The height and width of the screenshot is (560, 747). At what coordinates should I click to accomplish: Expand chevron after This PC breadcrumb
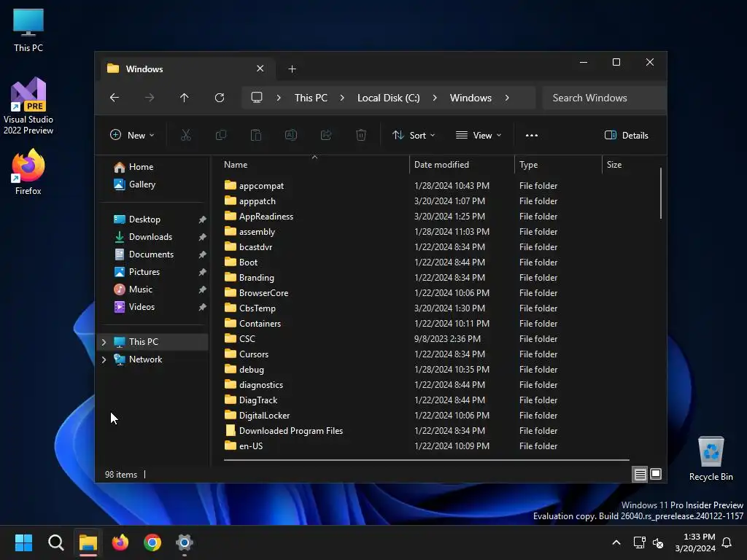(342, 98)
